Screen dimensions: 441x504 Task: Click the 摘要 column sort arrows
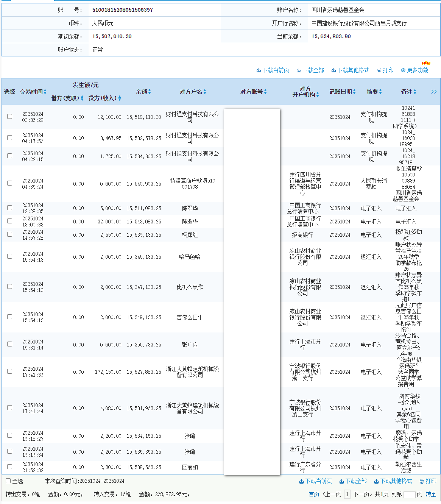click(x=381, y=91)
